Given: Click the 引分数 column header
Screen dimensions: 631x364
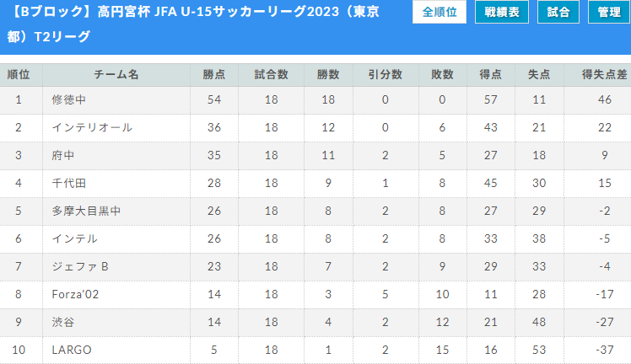Looking at the screenshot, I should (x=386, y=75).
